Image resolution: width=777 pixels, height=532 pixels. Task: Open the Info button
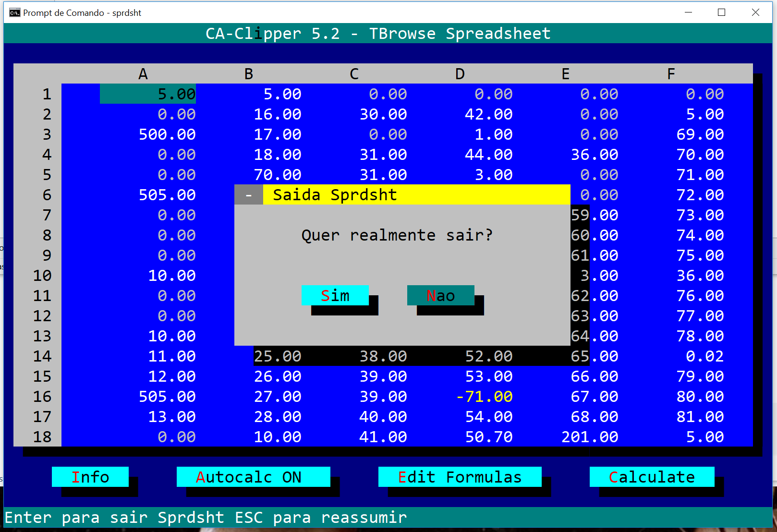[90, 477]
